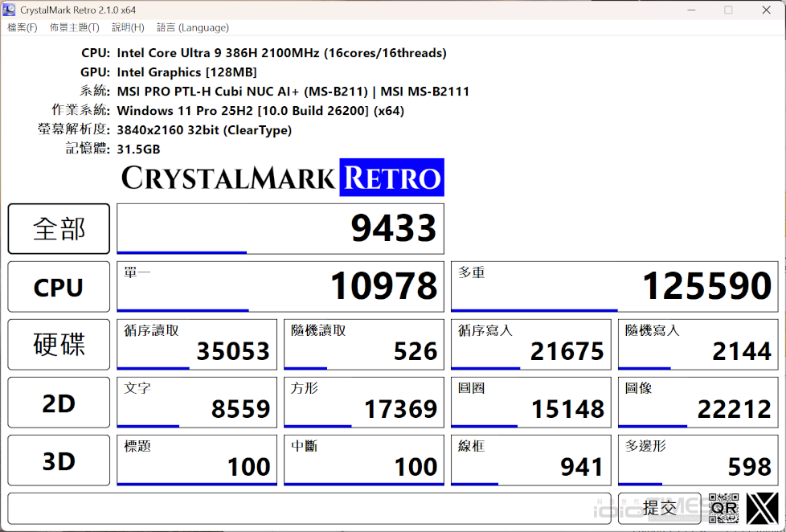Screen dimensions: 786x532
Task: Select the 隨機寫入 score 2144
Action: pos(698,345)
